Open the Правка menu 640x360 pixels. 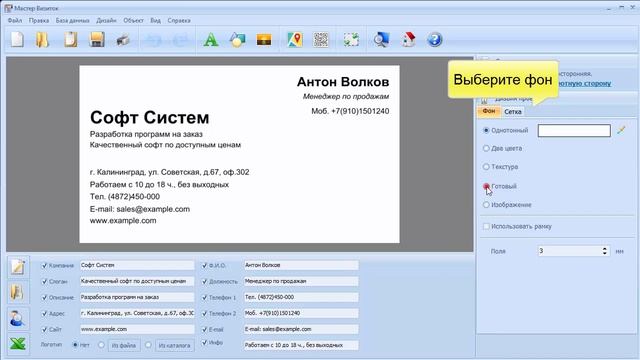pyautogui.click(x=39, y=20)
